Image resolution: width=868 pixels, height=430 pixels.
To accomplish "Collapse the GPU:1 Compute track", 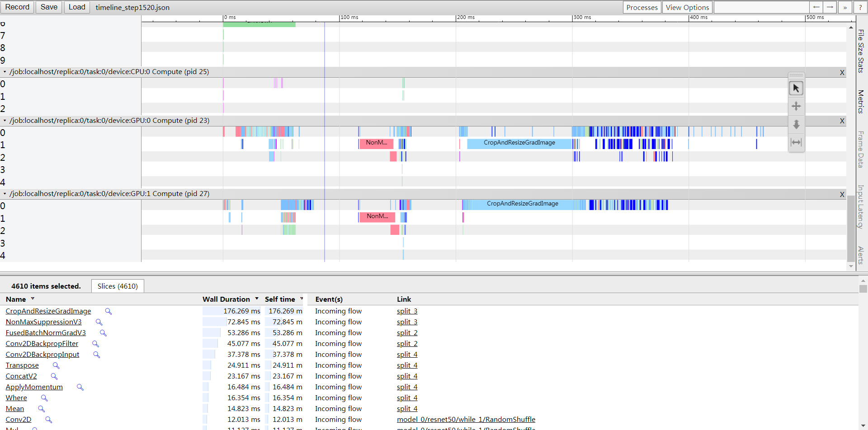I will 5,193.
